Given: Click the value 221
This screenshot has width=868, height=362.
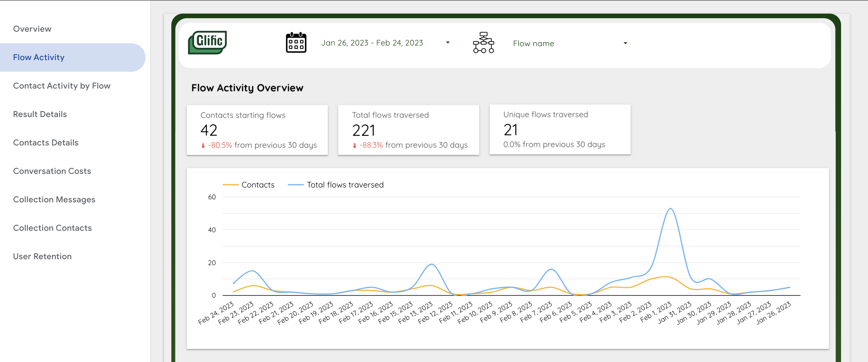Looking at the screenshot, I should [363, 130].
